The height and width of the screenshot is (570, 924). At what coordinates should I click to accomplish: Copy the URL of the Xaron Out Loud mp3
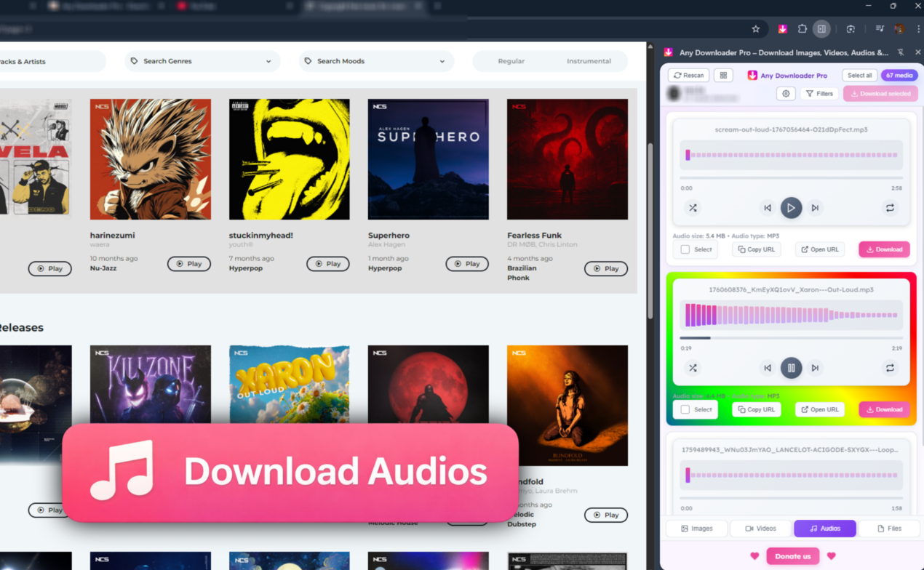756,409
